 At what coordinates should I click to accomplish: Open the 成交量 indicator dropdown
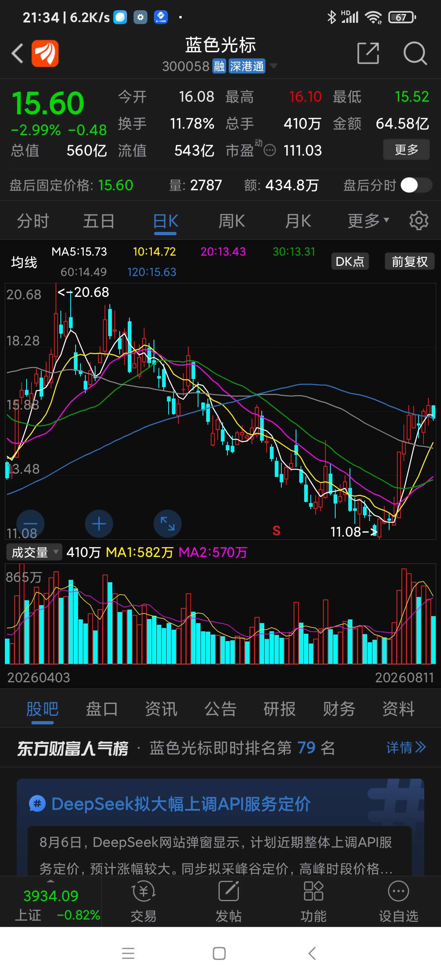click(x=34, y=552)
